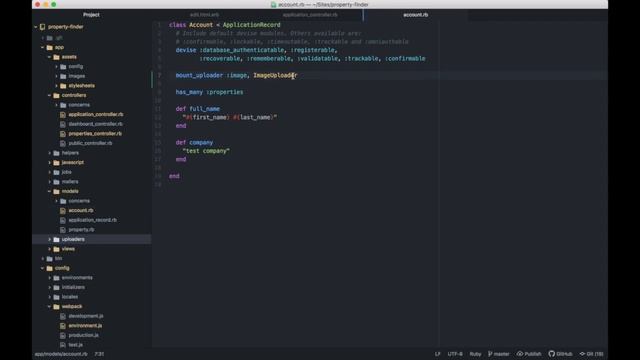The image size is (640, 360).
Task: Collapse the app folder arrow
Action: coord(43,47)
